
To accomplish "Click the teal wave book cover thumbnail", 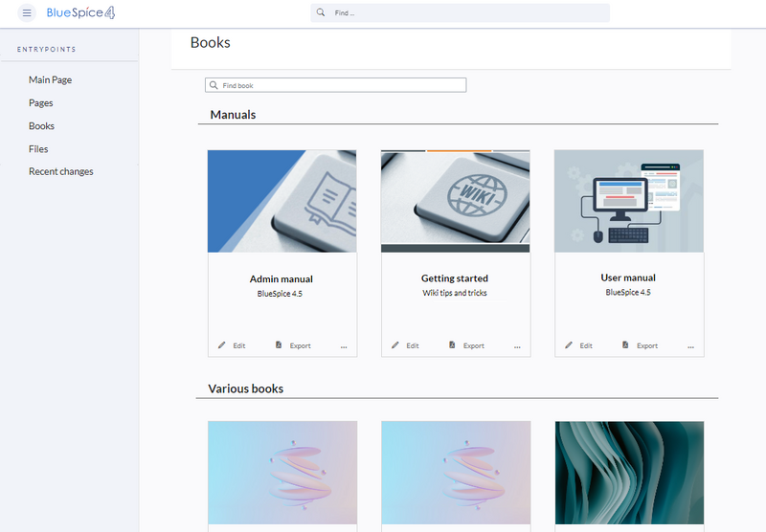I will 629,472.
